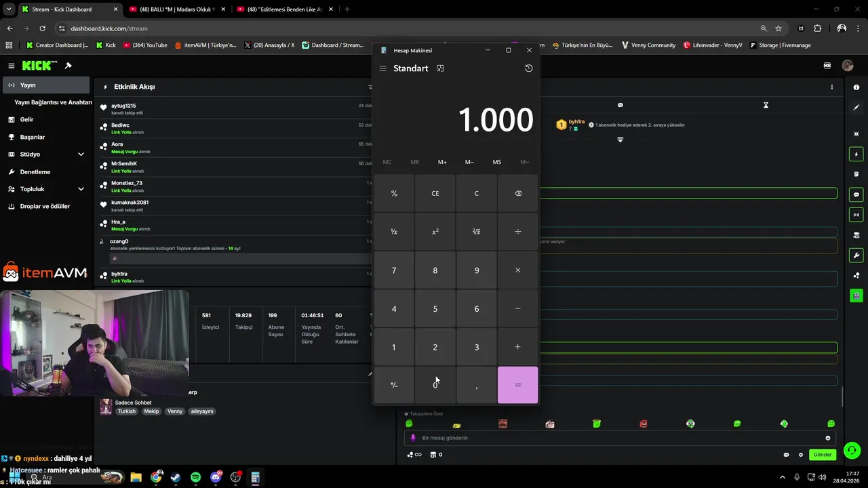The height and width of the screenshot is (488, 868).
Task: Select Yayın in the Kick sidebar
Action: click(46, 85)
